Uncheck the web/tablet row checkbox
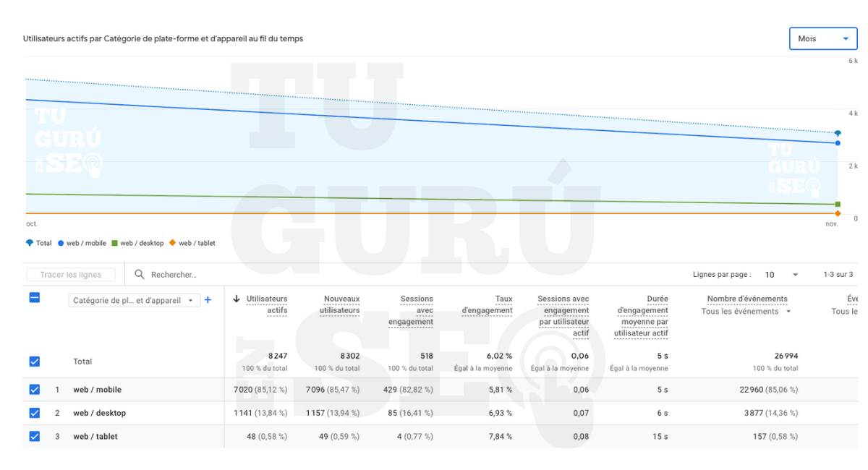Screen dimensions: 868x470 coord(34,436)
